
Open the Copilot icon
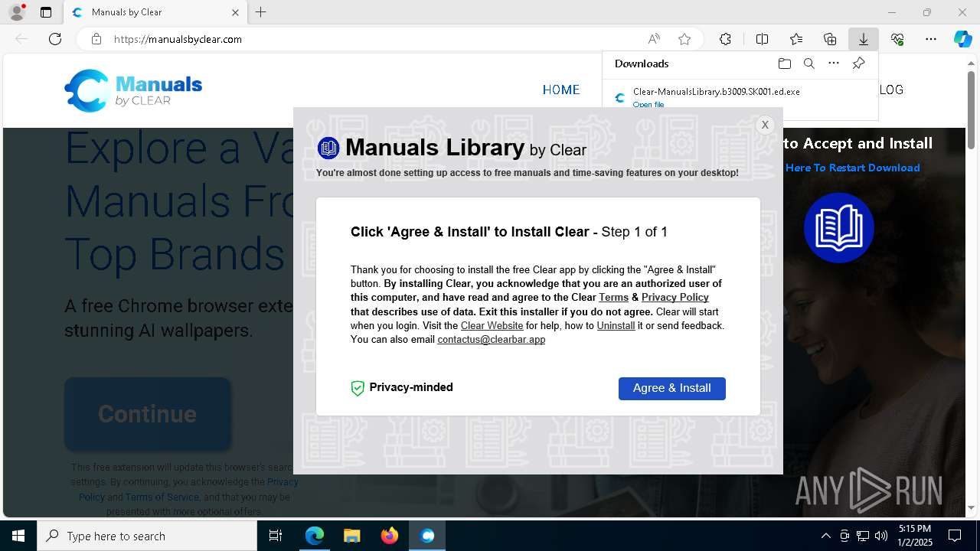[963, 39]
